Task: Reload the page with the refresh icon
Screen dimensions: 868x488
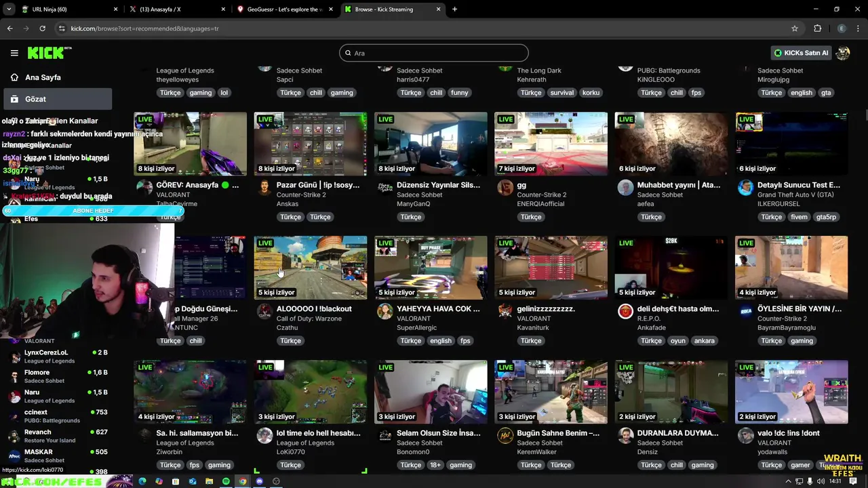Action: [x=42, y=28]
